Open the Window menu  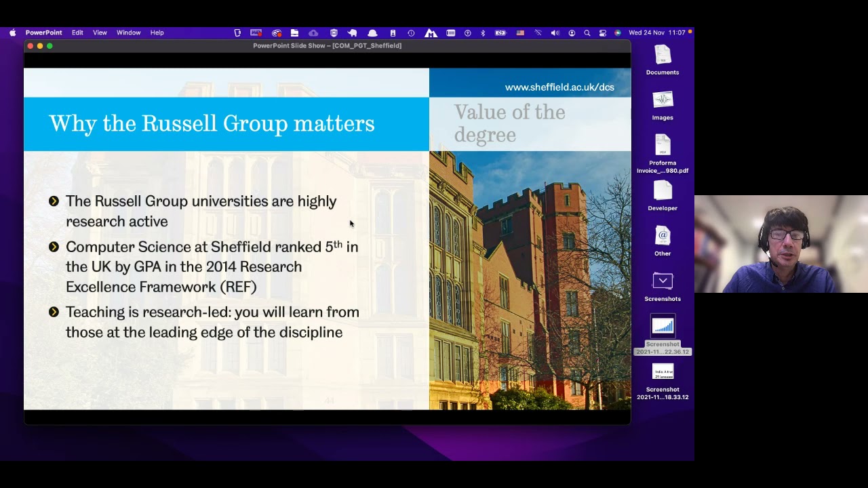128,33
